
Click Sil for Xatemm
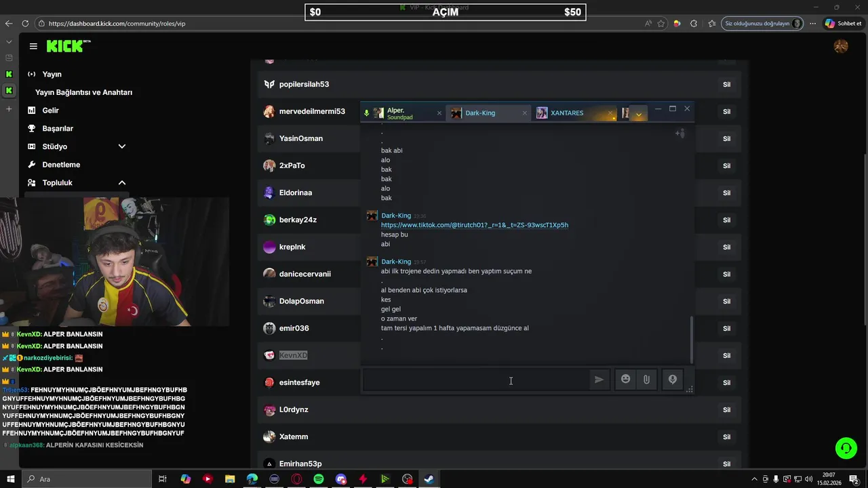click(726, 437)
